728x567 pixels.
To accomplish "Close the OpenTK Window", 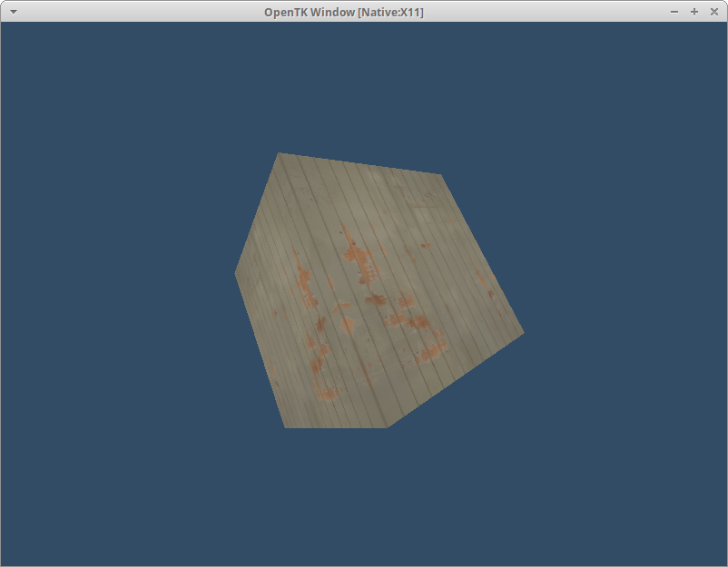I will pyautogui.click(x=714, y=12).
